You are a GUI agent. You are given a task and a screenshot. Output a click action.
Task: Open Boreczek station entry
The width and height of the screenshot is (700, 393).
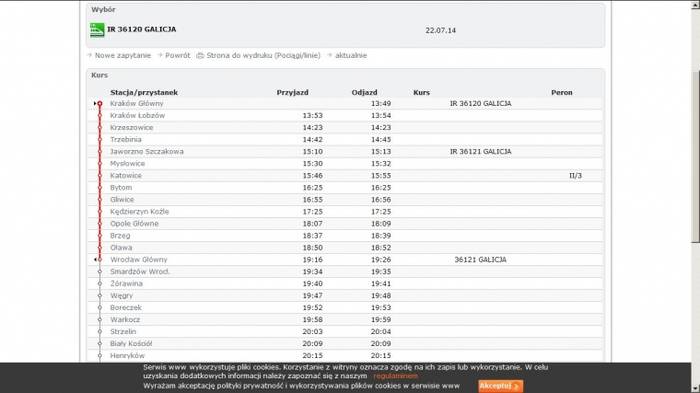click(x=126, y=308)
